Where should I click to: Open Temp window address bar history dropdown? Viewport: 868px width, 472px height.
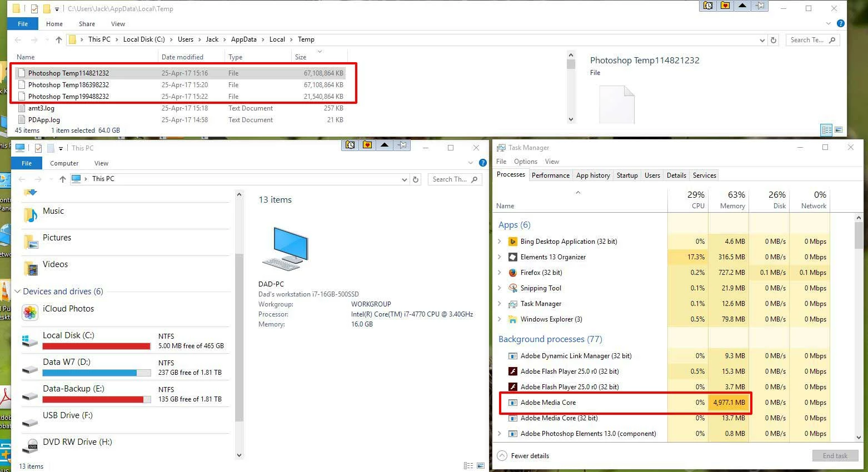(x=762, y=40)
